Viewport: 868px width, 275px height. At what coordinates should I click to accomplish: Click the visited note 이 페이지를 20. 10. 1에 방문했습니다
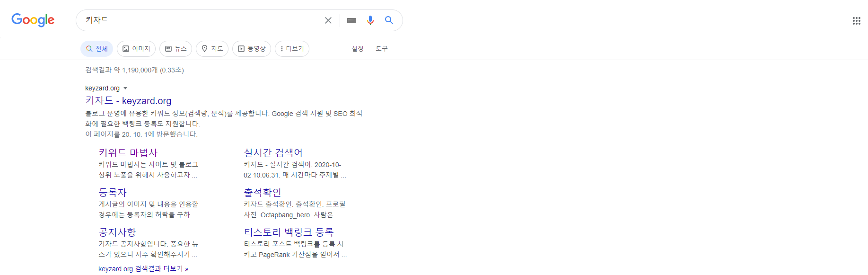(x=141, y=134)
